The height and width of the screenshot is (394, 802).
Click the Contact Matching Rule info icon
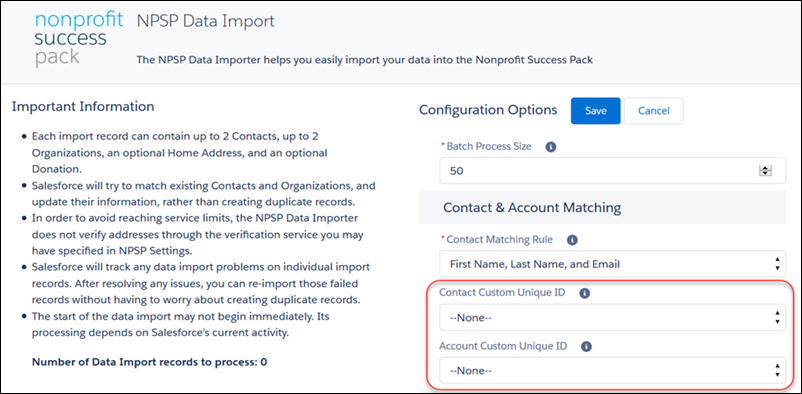572,239
